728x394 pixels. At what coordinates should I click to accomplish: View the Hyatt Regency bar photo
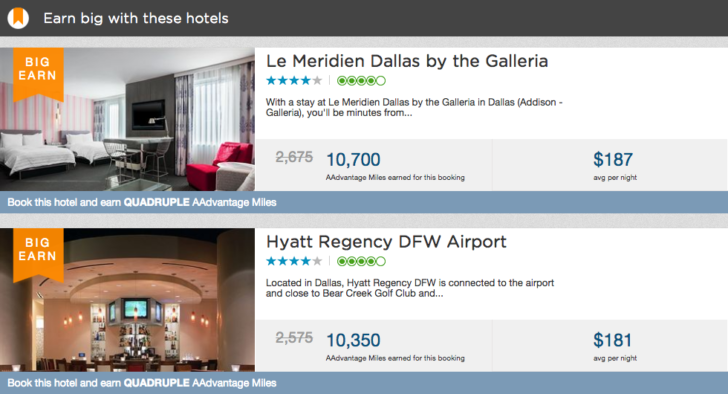pyautogui.click(x=127, y=300)
